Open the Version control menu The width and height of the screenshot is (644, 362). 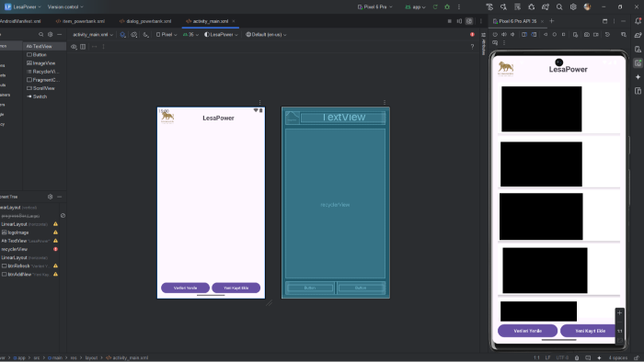click(x=65, y=7)
